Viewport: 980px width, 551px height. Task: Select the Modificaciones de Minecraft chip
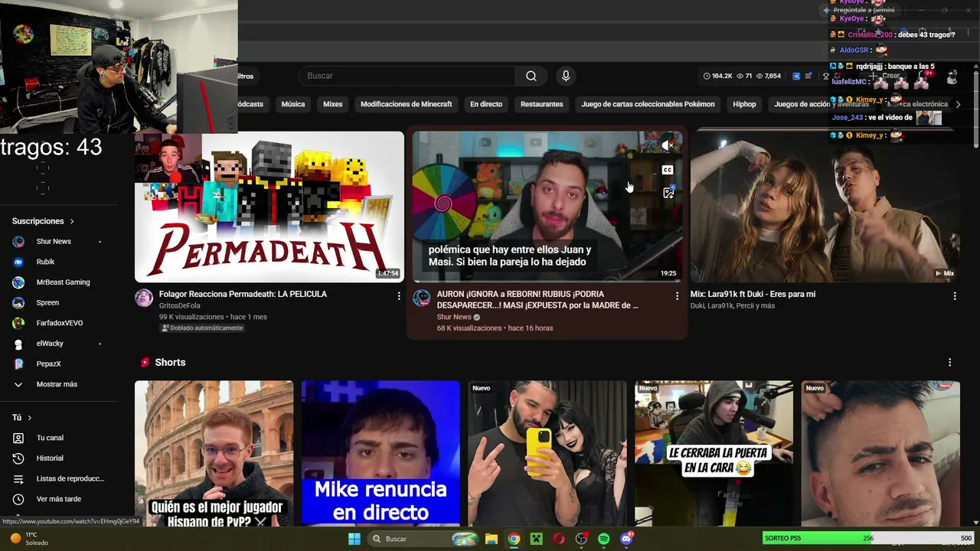point(407,104)
